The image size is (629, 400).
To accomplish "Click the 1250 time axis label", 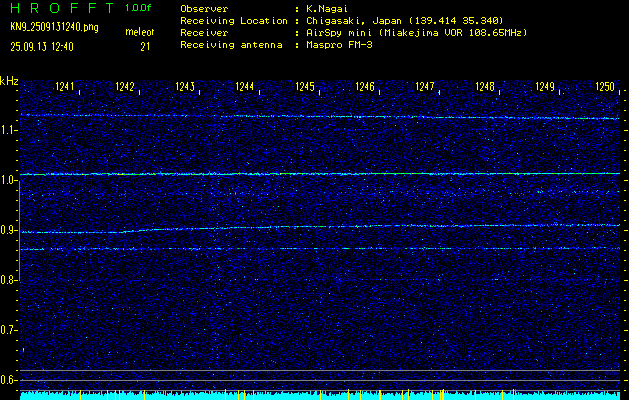I will point(605,86).
